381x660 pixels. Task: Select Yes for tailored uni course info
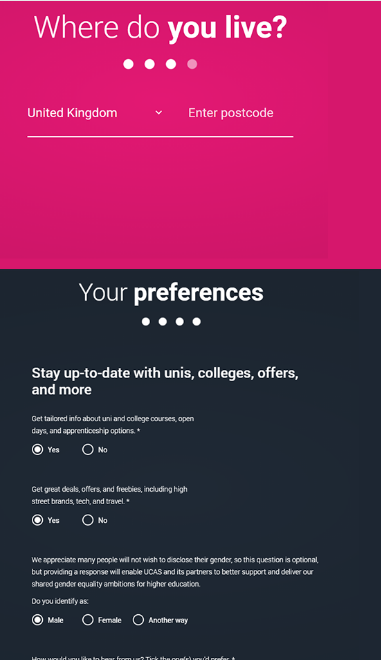pyautogui.click(x=37, y=450)
